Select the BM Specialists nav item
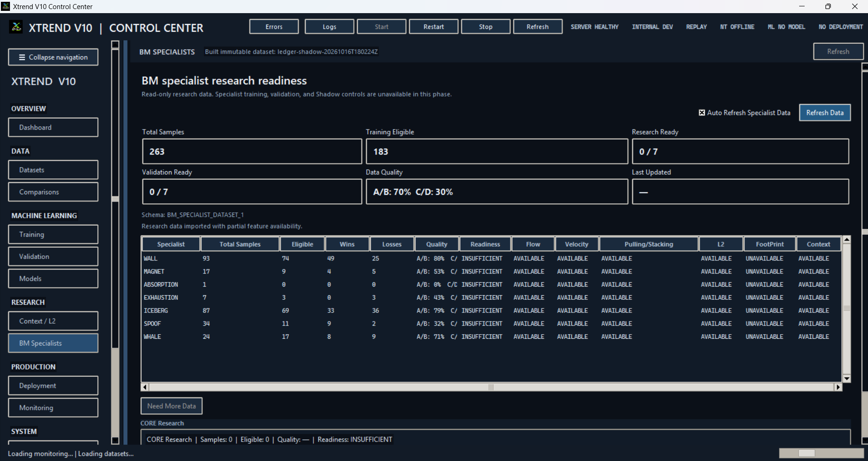The width and height of the screenshot is (868, 461). coord(53,343)
